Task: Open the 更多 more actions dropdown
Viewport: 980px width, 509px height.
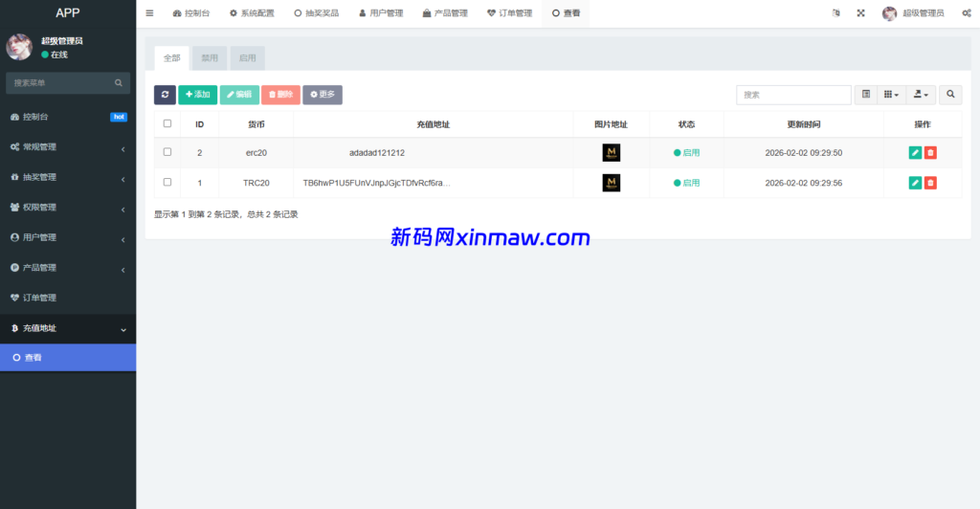Action: pyautogui.click(x=323, y=95)
